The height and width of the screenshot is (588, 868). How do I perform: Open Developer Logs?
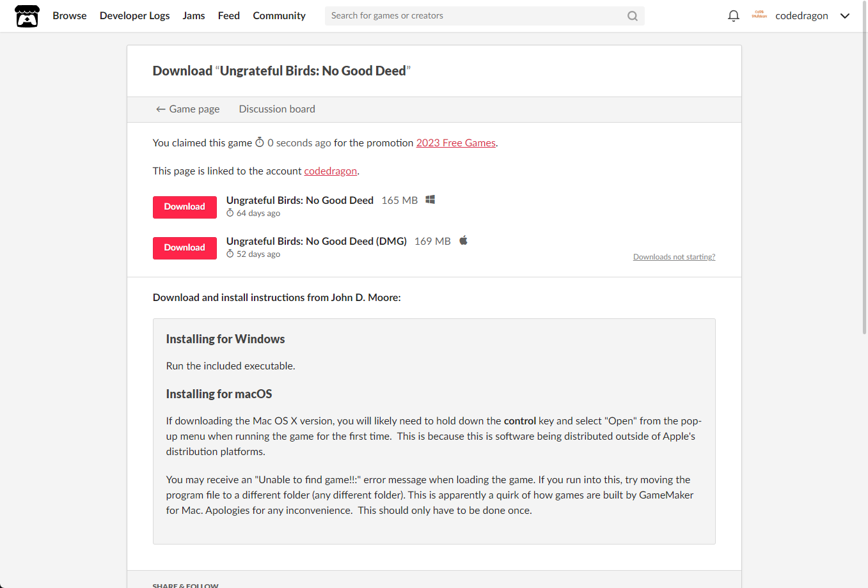point(135,16)
